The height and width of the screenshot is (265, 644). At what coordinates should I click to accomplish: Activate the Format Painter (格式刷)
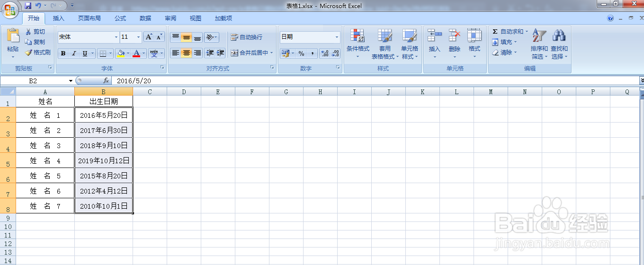(38, 53)
